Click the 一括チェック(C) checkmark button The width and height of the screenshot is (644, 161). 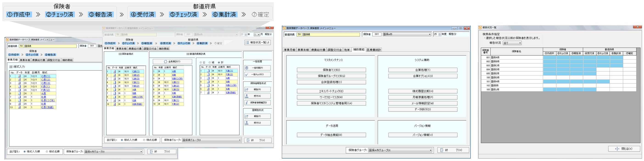pyautogui.click(x=257, y=74)
